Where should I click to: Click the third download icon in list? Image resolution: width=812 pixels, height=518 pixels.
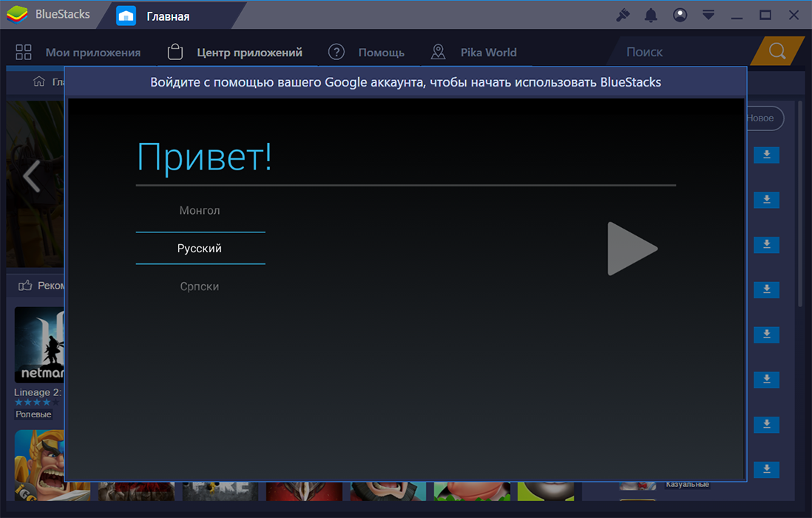pos(766,244)
